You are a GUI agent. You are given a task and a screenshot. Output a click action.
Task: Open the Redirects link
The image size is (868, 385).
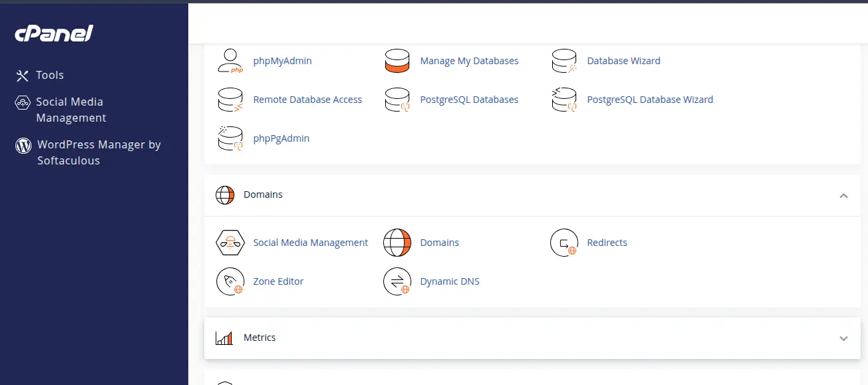[607, 243]
